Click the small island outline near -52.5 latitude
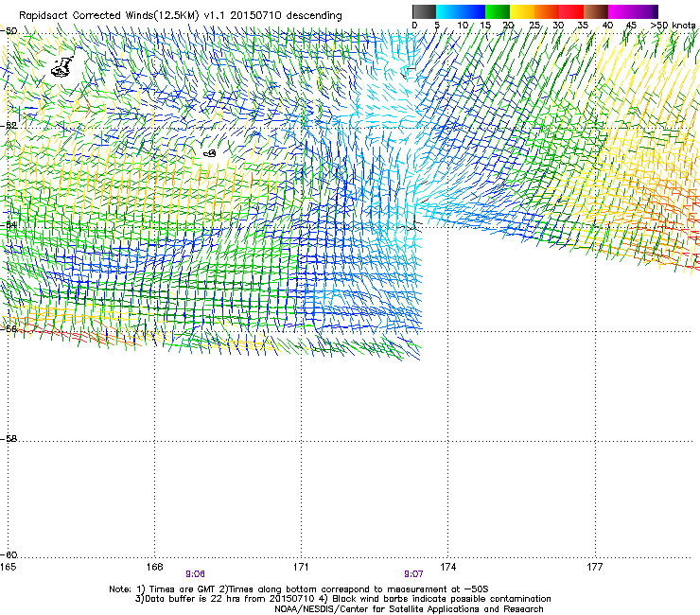The image size is (700, 615). [210, 153]
